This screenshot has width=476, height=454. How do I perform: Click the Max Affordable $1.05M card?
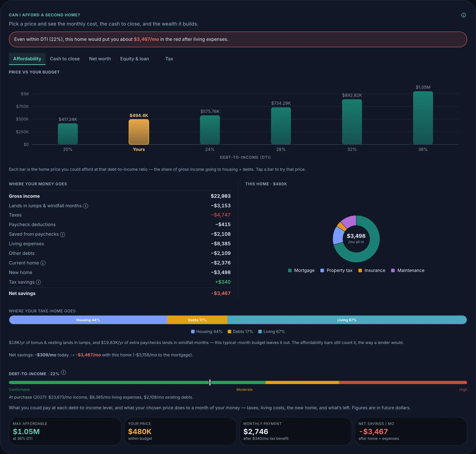click(65, 431)
